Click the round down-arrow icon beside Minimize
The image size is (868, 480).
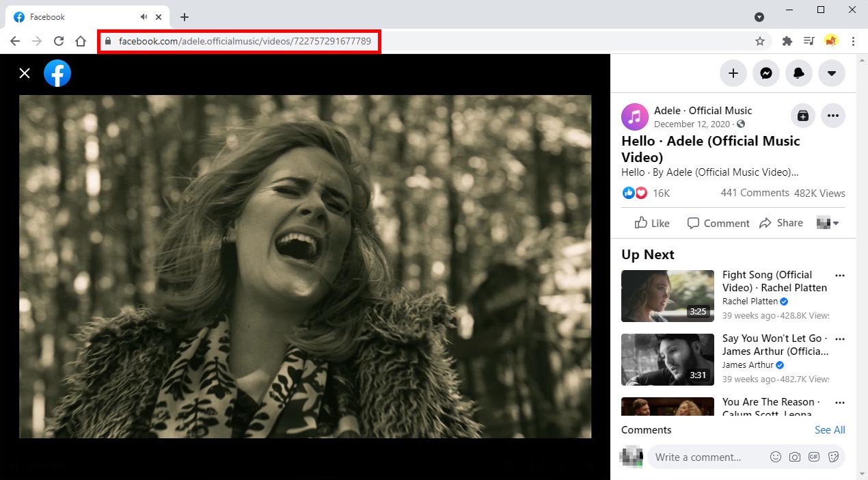[x=759, y=17]
